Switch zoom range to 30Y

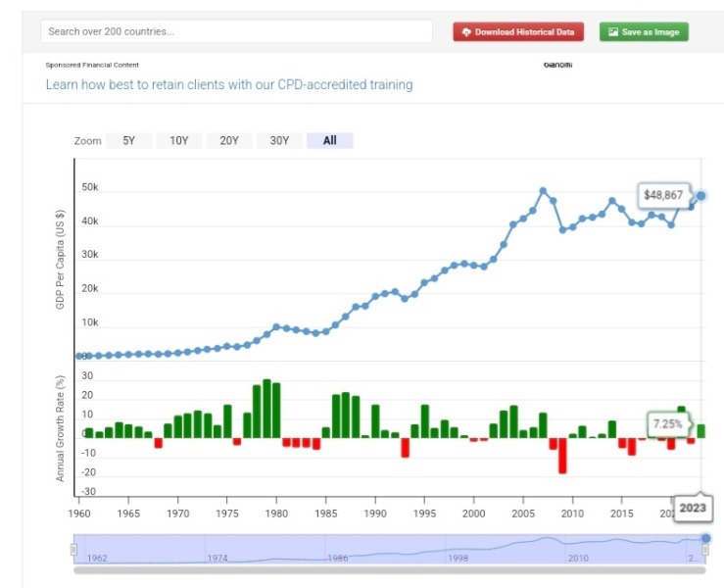(x=279, y=140)
